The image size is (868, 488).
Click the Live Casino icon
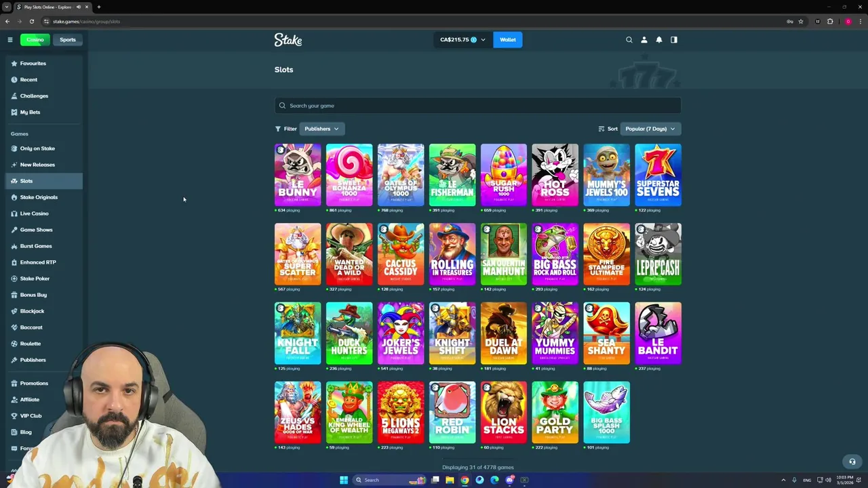[x=14, y=213]
